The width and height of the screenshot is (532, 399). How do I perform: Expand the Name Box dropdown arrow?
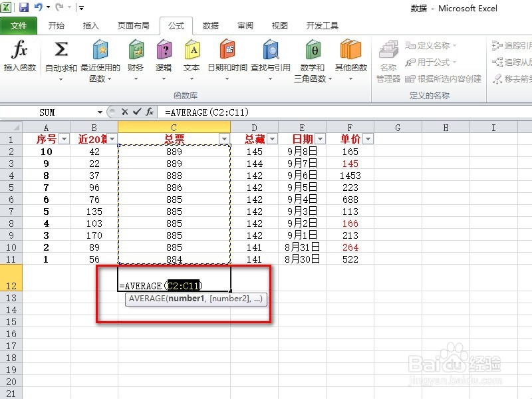(x=100, y=112)
